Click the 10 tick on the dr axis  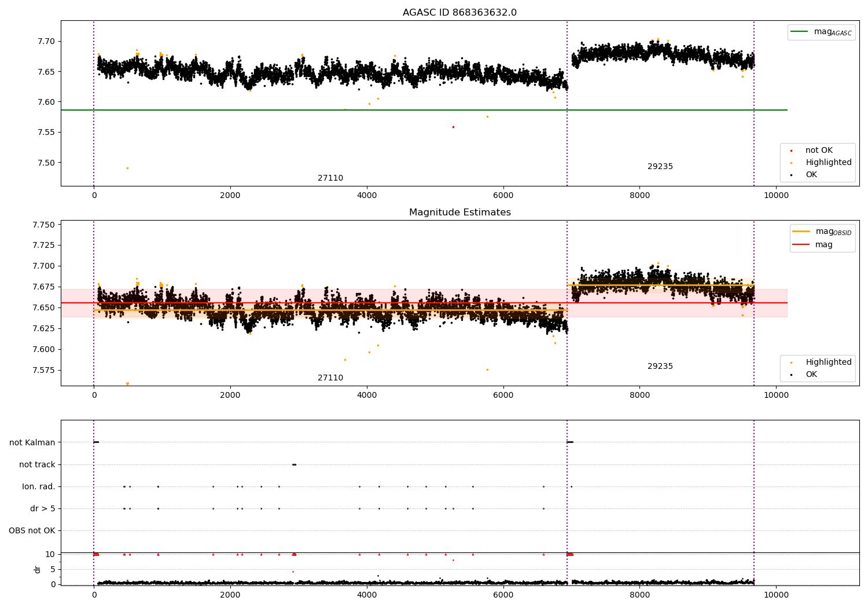tap(50, 554)
